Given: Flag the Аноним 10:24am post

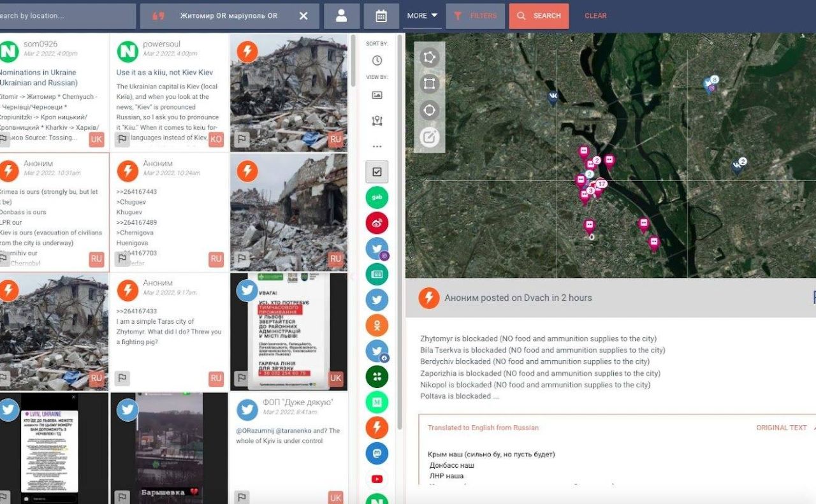Looking at the screenshot, I should (x=122, y=259).
